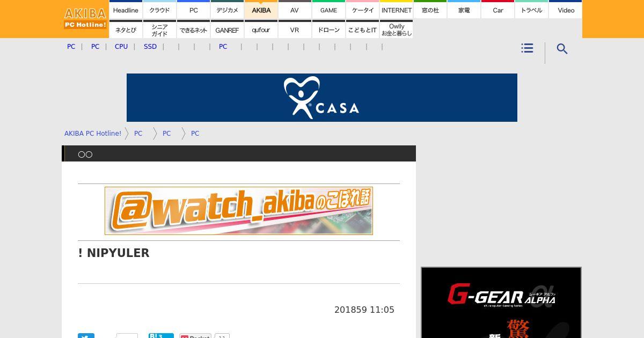Click the "201859 11:05" publish date

pos(364,310)
